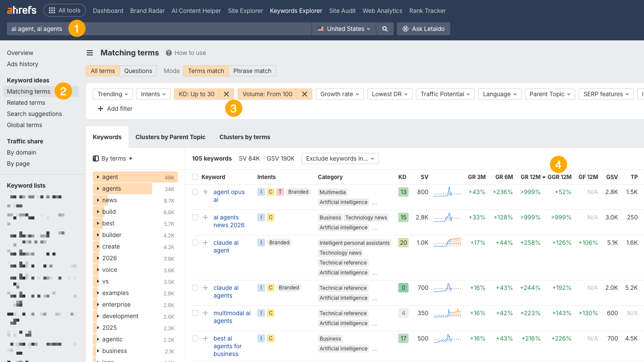This screenshot has height=362, width=644.
Task: Select all keywords header checkbox
Action: coord(195,177)
